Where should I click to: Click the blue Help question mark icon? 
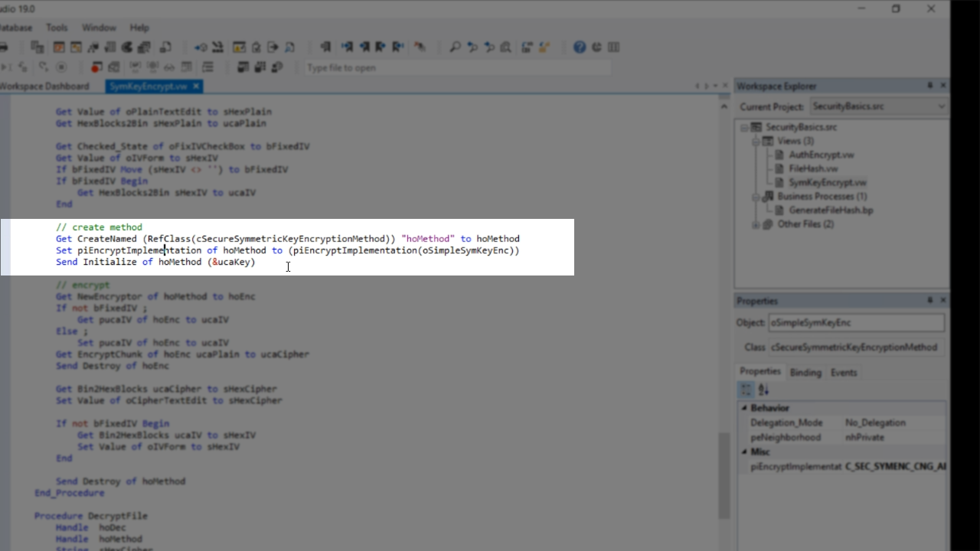coord(580,47)
